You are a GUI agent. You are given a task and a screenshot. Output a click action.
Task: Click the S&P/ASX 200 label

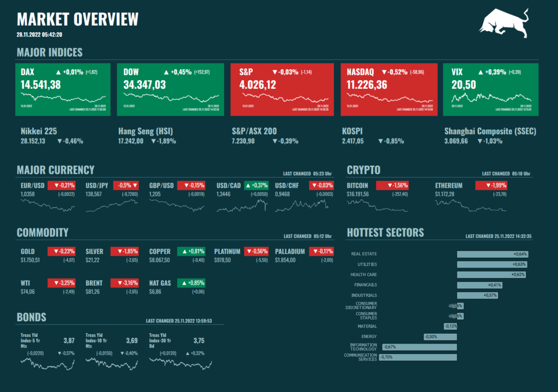[254, 131]
